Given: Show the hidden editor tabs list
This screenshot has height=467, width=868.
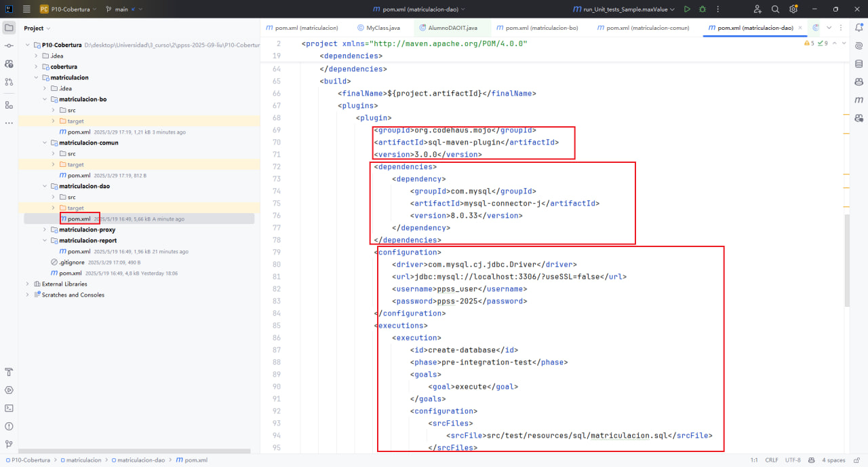Looking at the screenshot, I should [829, 28].
